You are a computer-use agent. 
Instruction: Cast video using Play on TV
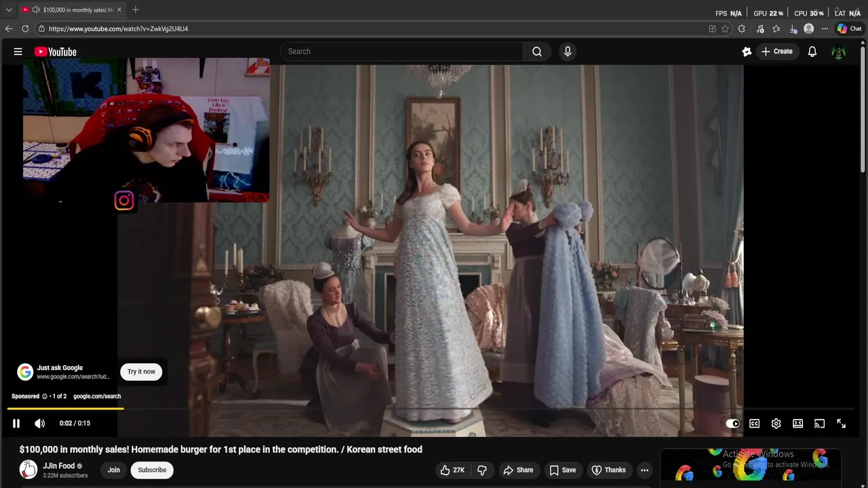[x=819, y=424]
